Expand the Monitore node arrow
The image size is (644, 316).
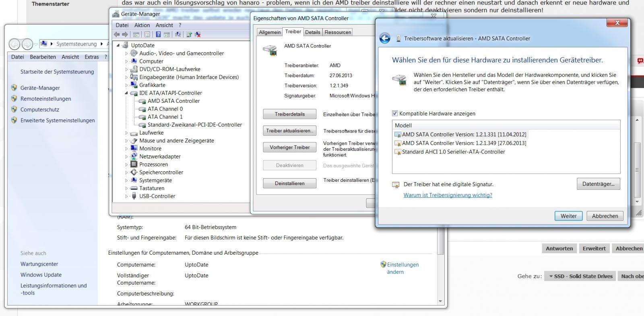click(126, 149)
